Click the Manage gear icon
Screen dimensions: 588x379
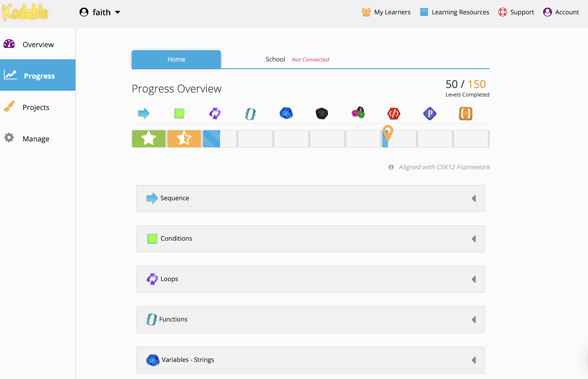pos(9,138)
